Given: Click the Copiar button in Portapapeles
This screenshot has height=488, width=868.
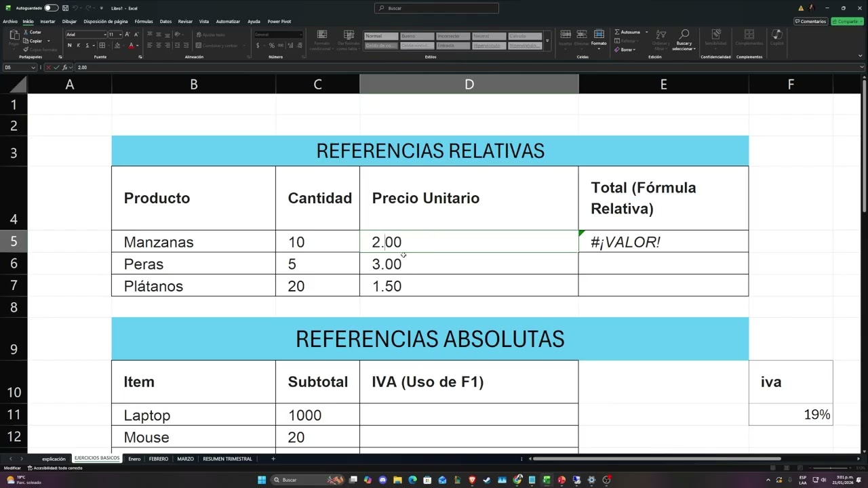Looking at the screenshot, I should point(33,41).
